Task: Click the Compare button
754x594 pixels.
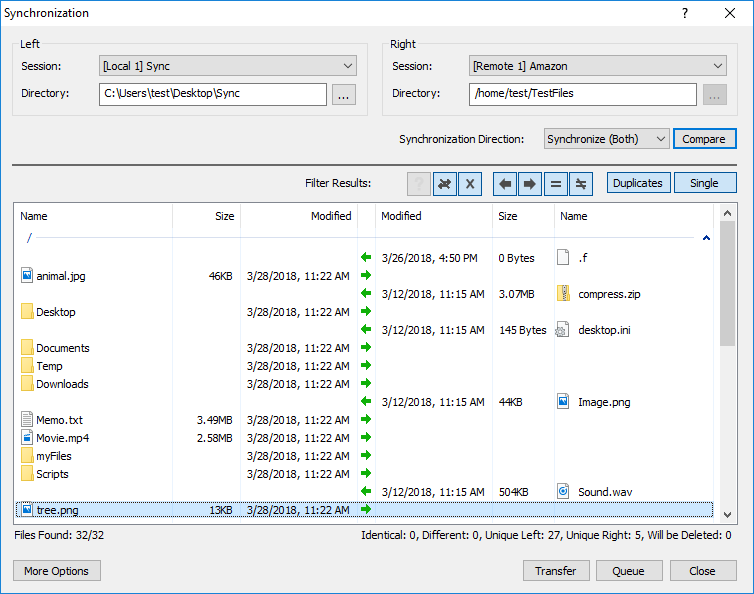Action: click(704, 139)
